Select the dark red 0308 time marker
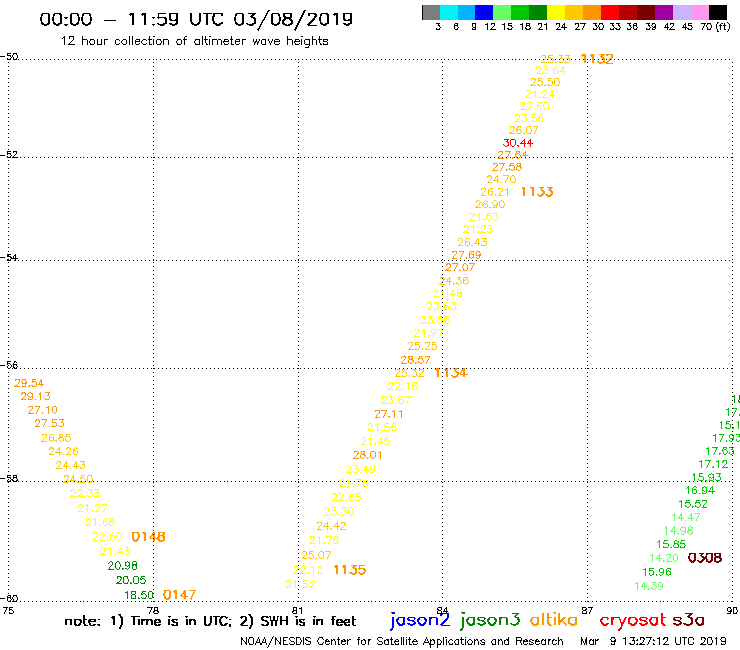 click(x=705, y=558)
